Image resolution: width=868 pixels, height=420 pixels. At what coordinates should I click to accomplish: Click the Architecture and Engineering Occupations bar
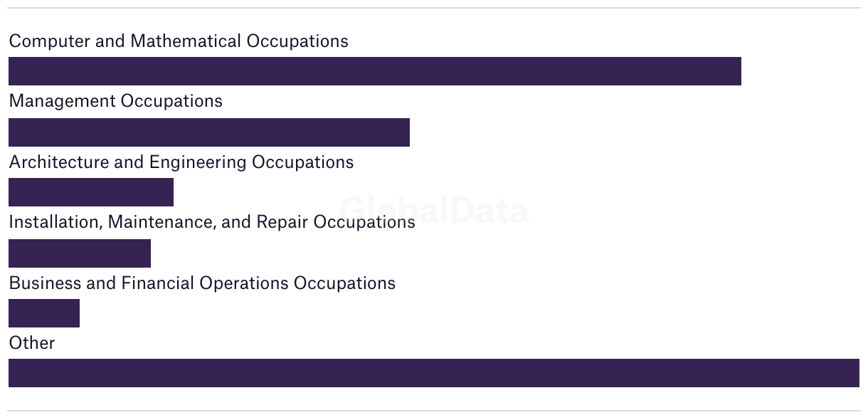click(x=91, y=192)
